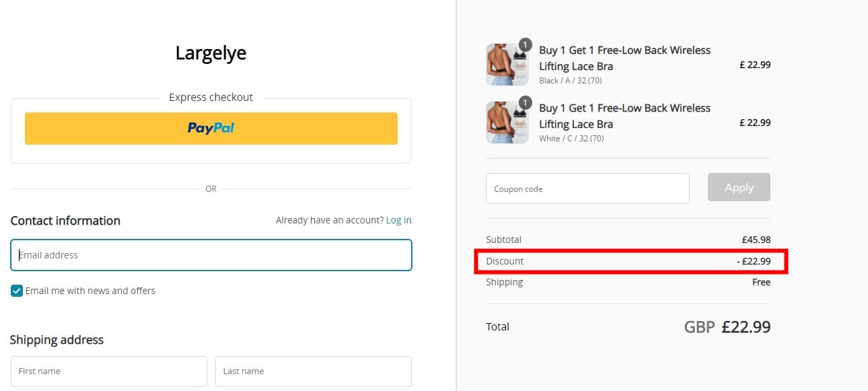Focus the Email address field

point(211,255)
